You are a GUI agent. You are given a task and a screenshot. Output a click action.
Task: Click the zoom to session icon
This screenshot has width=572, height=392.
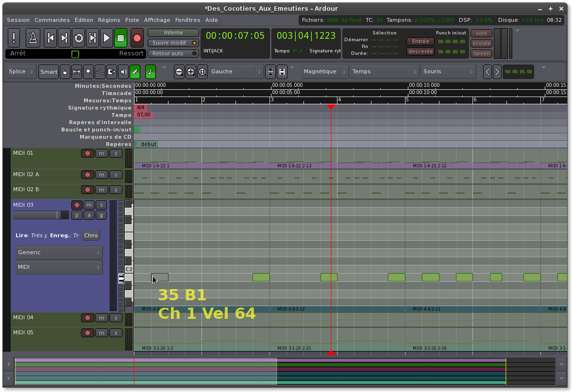click(202, 72)
